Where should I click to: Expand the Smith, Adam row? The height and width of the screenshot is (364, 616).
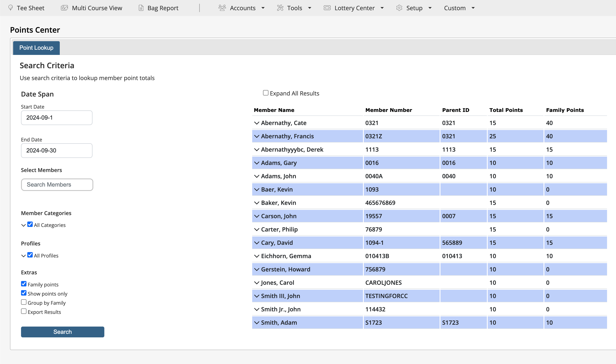[257, 323]
